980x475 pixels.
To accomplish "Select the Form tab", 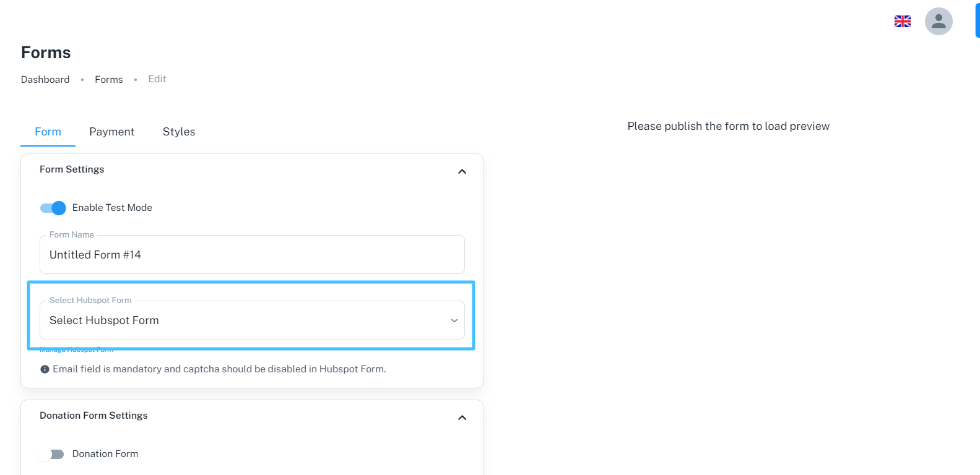I will (48, 131).
